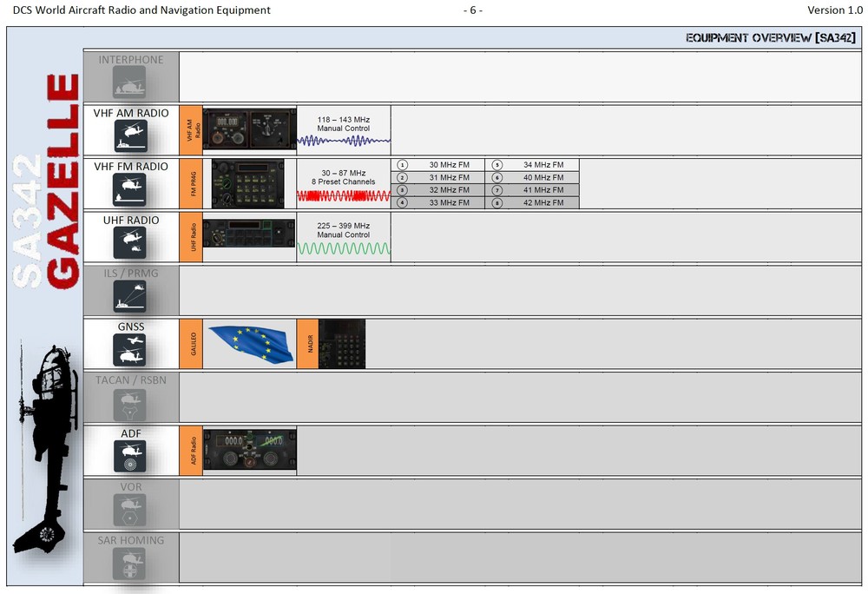Screen dimensions: 868x594
Task: Click the GNSS satellite helicopter icon
Action: pos(129,350)
